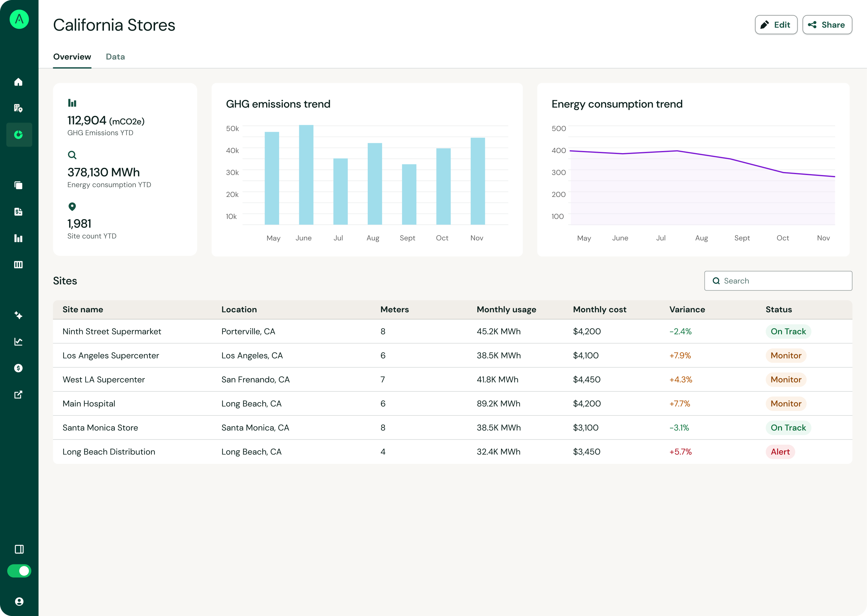Open West LA Supercenter site row
Viewport: 867px width, 616px height.
coord(452,380)
